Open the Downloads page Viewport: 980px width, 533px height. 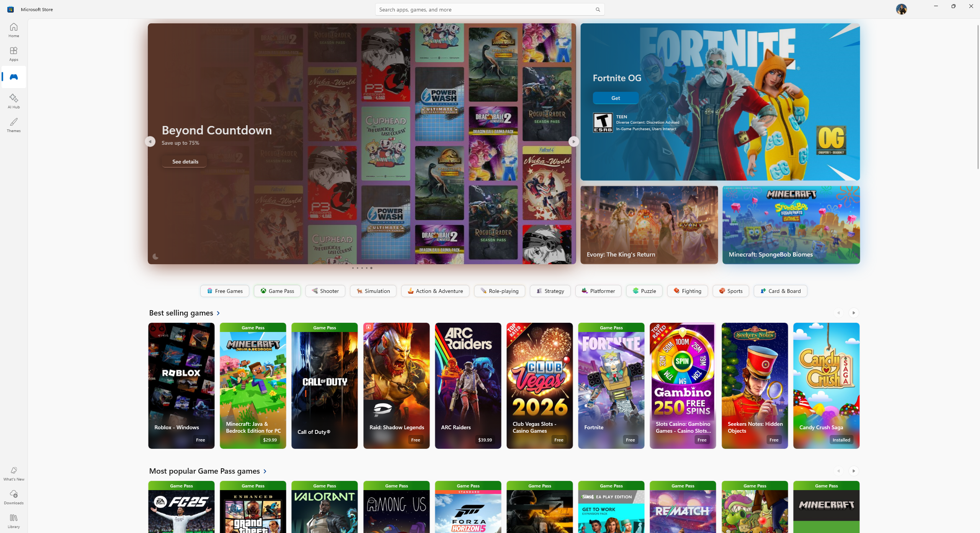13,497
